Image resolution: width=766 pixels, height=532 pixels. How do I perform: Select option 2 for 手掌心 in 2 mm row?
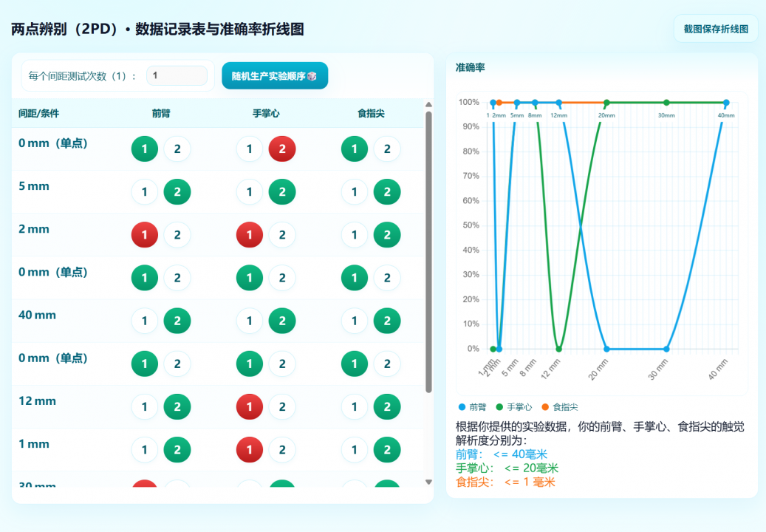[281, 235]
